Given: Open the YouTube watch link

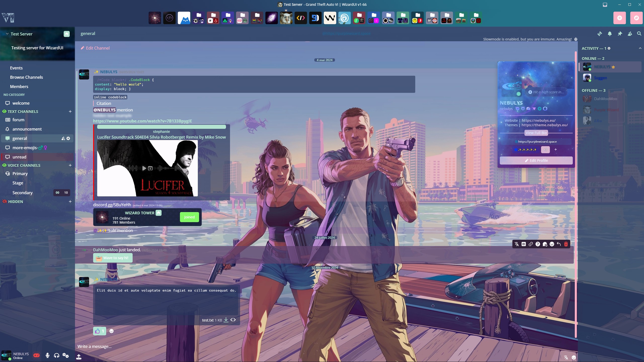Looking at the screenshot, I should click(142, 121).
